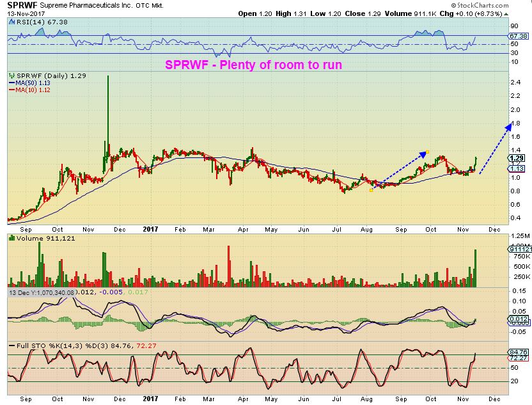Click the boxed 0.012 MACD axis marker
The width and height of the screenshot is (532, 405).
(x=519, y=319)
